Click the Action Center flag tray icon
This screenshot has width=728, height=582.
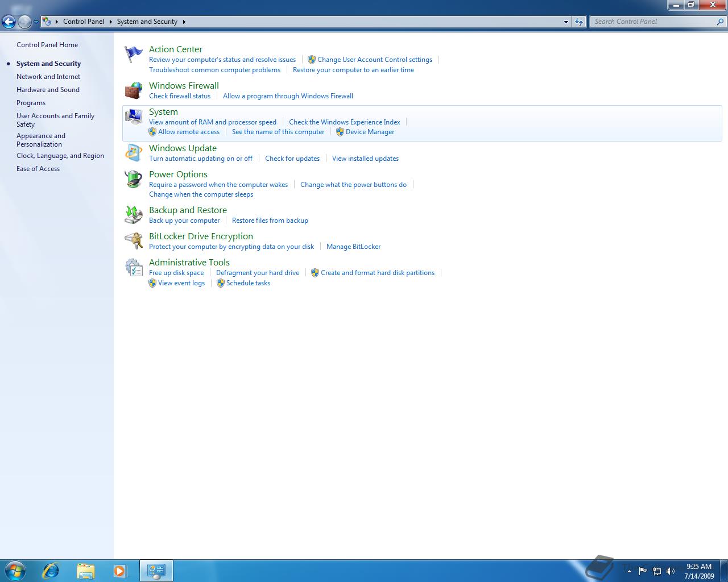[x=643, y=571]
